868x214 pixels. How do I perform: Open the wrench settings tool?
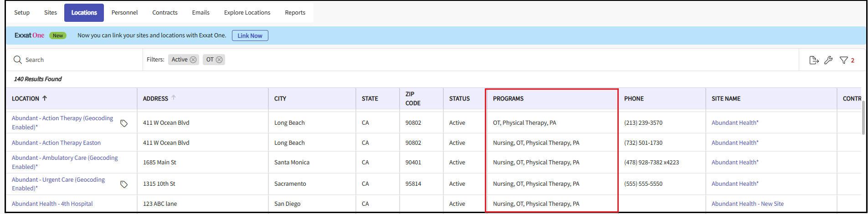tap(828, 60)
